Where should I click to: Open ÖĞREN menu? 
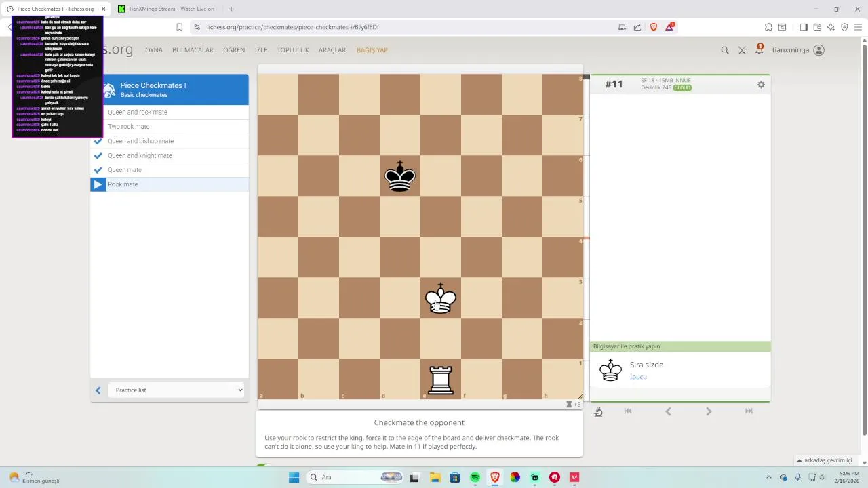[234, 50]
